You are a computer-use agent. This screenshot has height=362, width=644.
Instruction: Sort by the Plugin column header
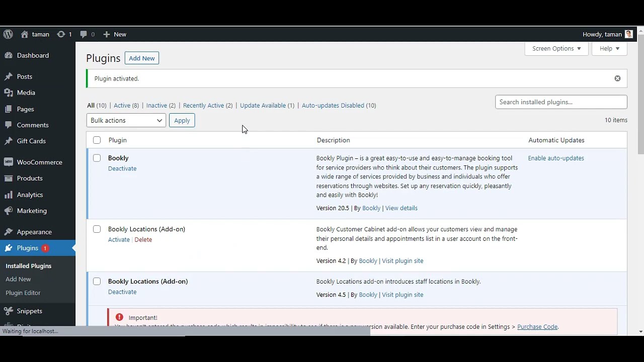click(118, 140)
